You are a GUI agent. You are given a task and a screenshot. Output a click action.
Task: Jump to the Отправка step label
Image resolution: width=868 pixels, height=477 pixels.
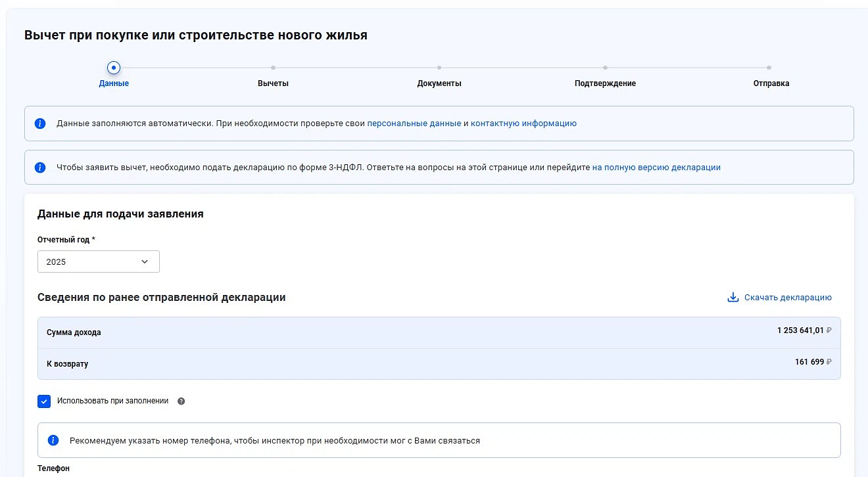(x=771, y=83)
